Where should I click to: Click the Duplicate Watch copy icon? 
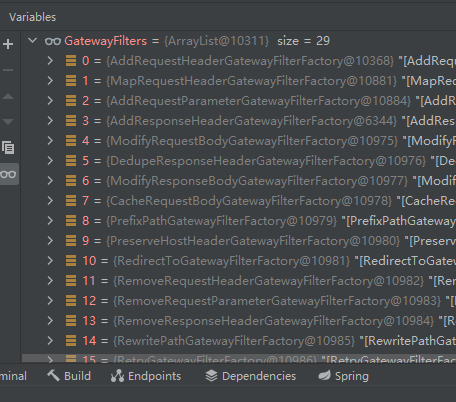point(8,148)
